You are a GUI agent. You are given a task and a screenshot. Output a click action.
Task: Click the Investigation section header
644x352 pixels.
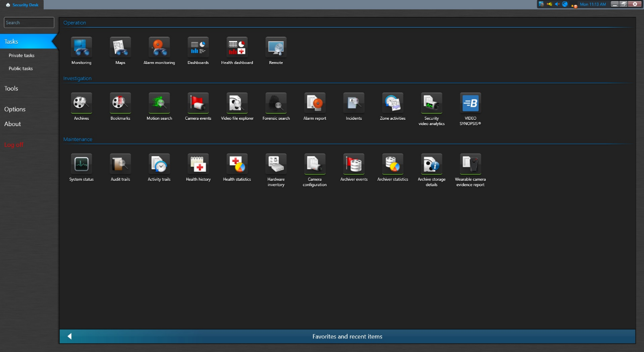(78, 79)
